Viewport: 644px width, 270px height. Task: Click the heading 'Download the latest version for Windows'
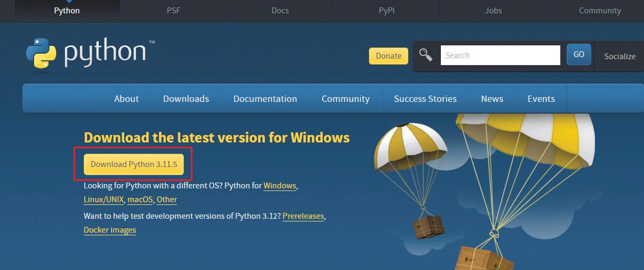pos(216,138)
